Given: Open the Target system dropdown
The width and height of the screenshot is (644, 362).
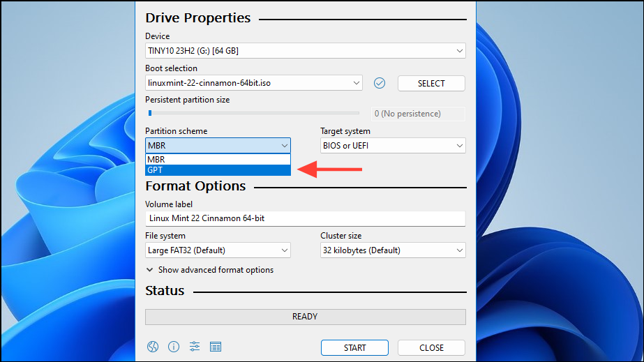Looking at the screenshot, I should pos(393,146).
